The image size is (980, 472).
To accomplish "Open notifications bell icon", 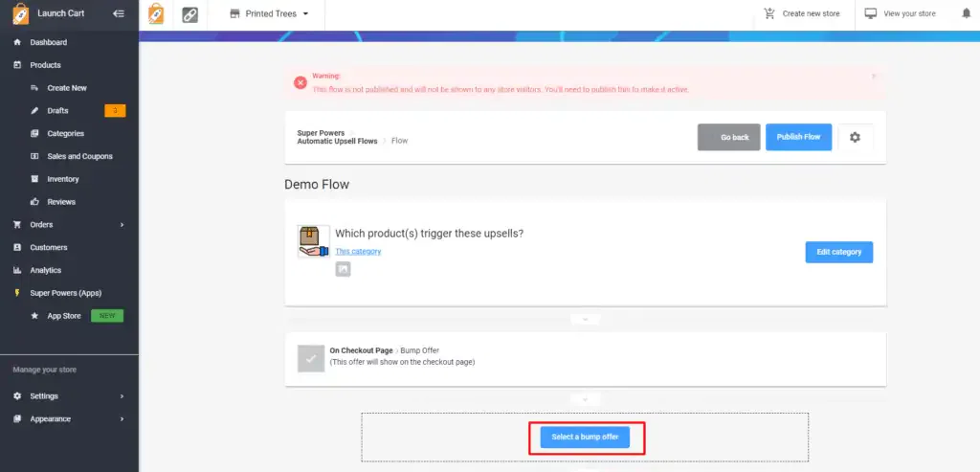I will [967, 13].
